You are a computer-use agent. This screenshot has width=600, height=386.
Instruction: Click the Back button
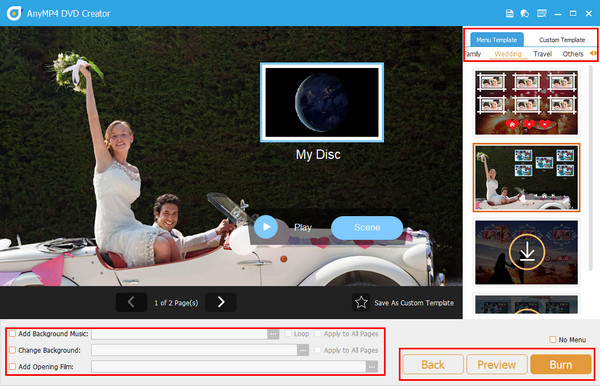(x=433, y=365)
